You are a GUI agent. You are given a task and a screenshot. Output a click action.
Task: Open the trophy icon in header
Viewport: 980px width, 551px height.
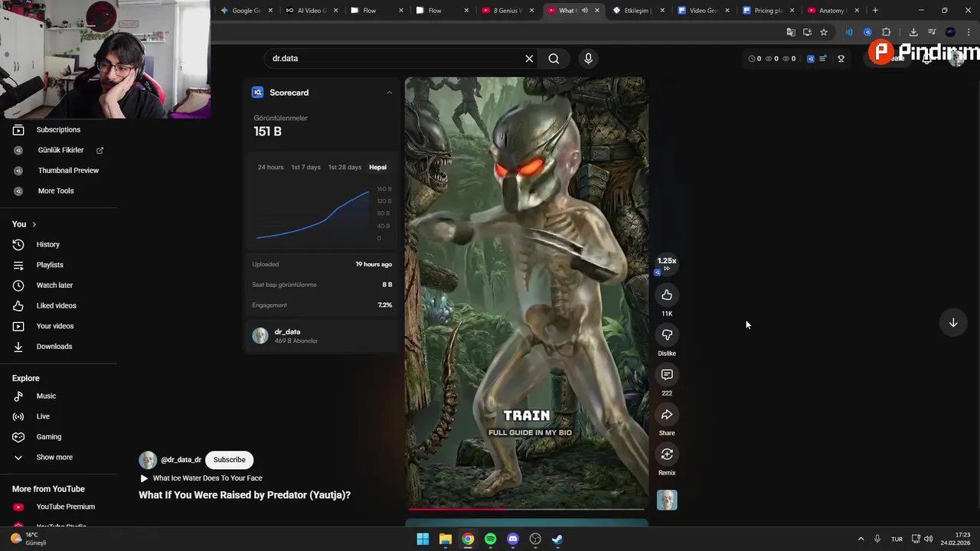pos(841,59)
